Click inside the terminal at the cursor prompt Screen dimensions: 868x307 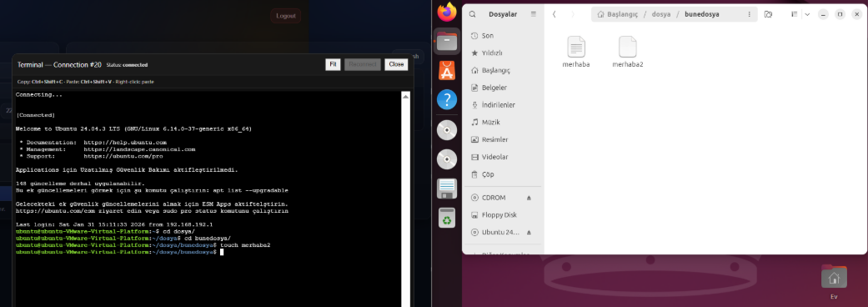[222, 252]
